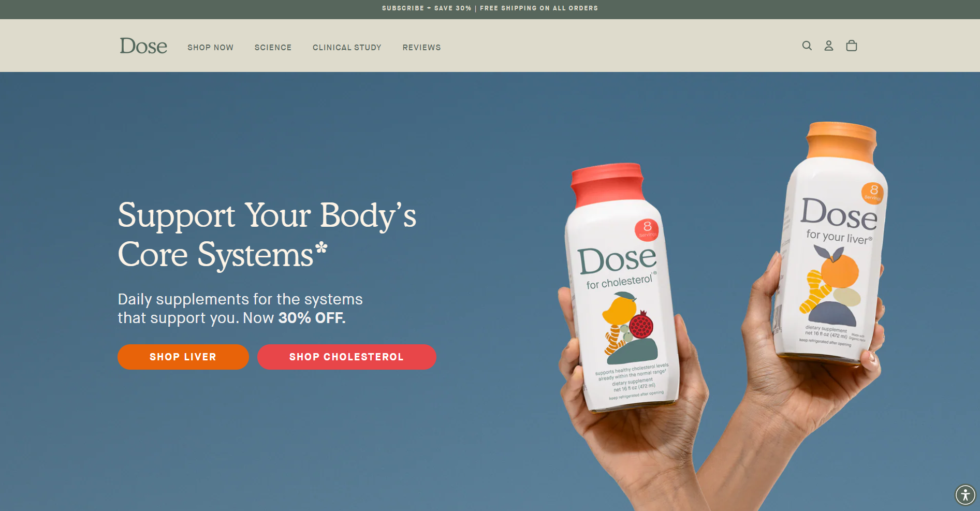Open the Shop Now menu
Image resolution: width=980 pixels, height=511 pixels.
210,47
